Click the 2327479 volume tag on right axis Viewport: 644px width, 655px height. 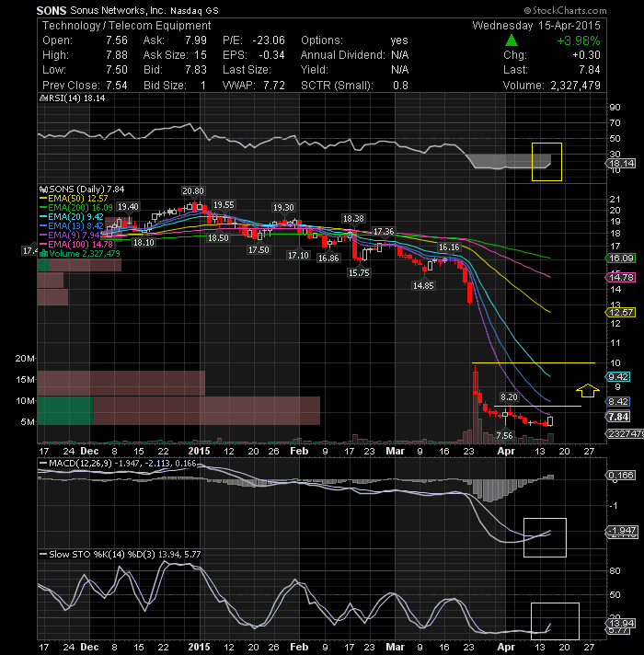(x=626, y=434)
